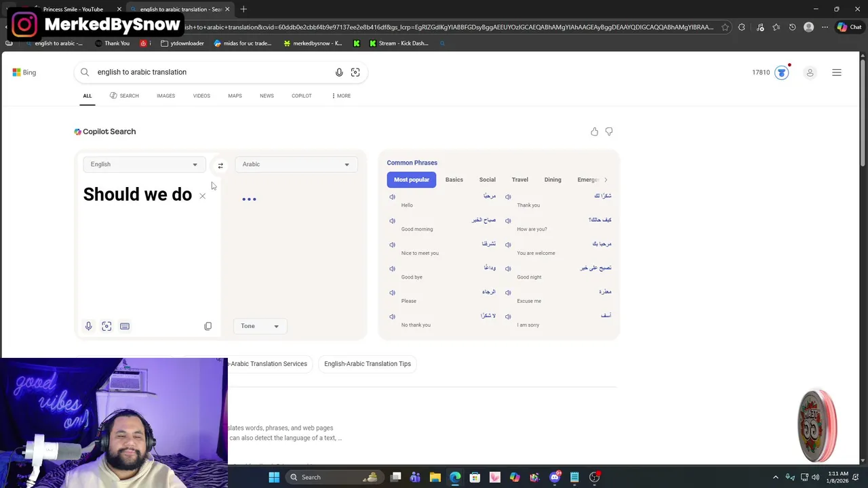Switch to the MAPS tab
Image resolution: width=868 pixels, height=488 pixels.
[235, 96]
